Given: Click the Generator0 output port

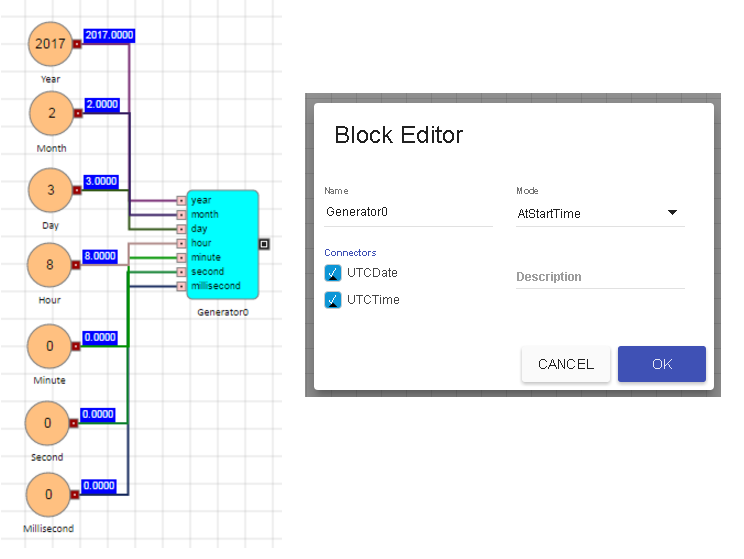Looking at the screenshot, I should [264, 243].
